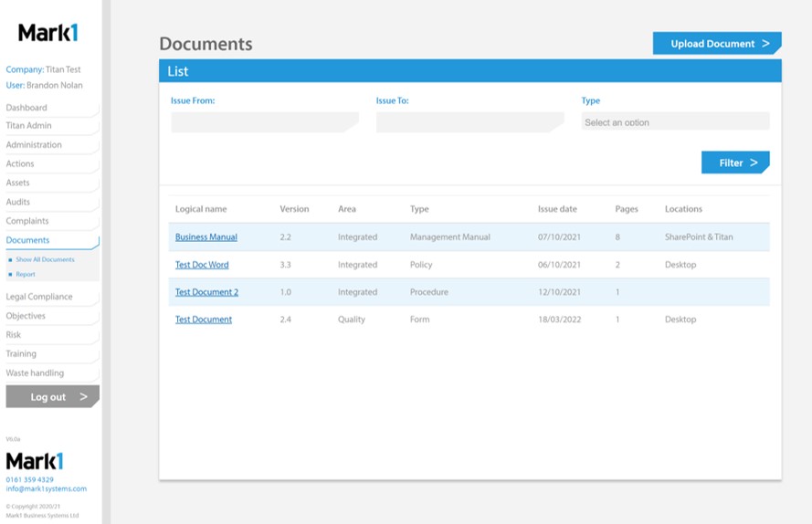Select Show All Documents submenu item
This screenshot has width=812, height=524.
tap(45, 260)
